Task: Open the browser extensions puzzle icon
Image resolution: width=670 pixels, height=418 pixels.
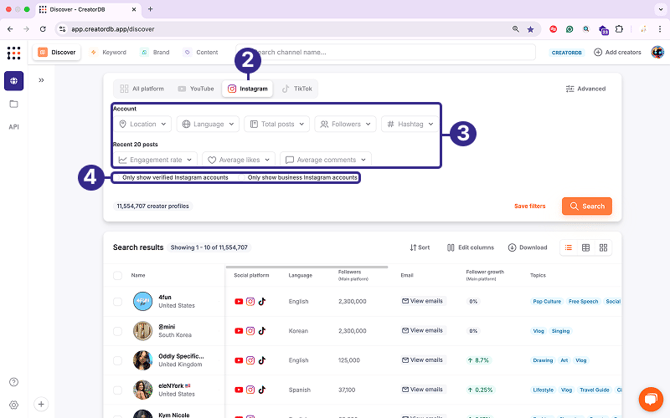Action: (619, 29)
